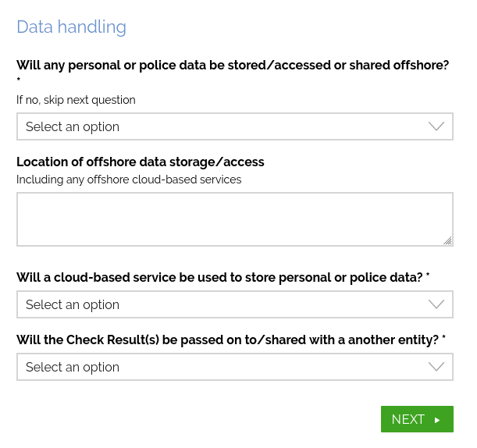The image size is (477, 448).
Task: Click the "Data handling" section heading
Action: click(x=71, y=27)
